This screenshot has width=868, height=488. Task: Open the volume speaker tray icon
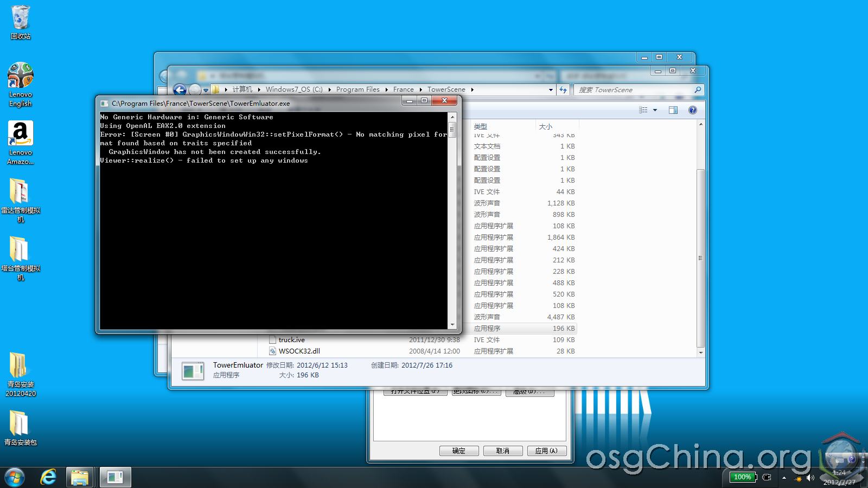(x=810, y=478)
